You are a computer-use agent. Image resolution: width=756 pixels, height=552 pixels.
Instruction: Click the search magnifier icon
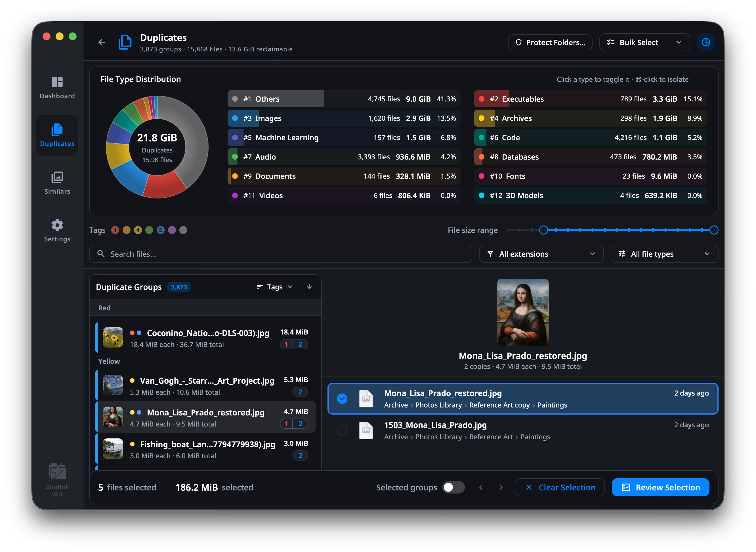[101, 254]
